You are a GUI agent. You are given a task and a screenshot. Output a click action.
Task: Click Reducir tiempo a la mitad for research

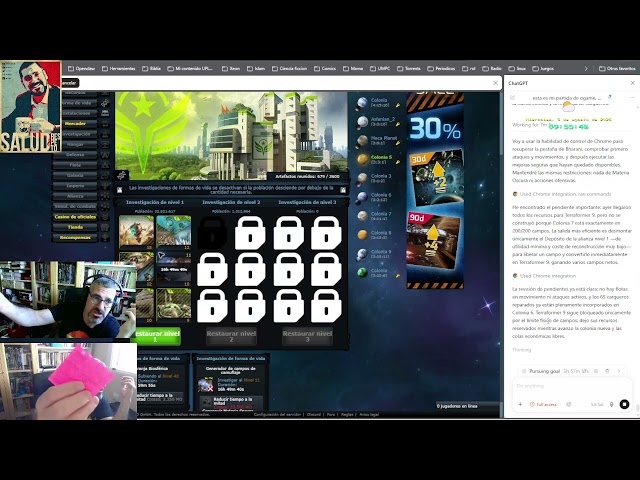pos(231,401)
